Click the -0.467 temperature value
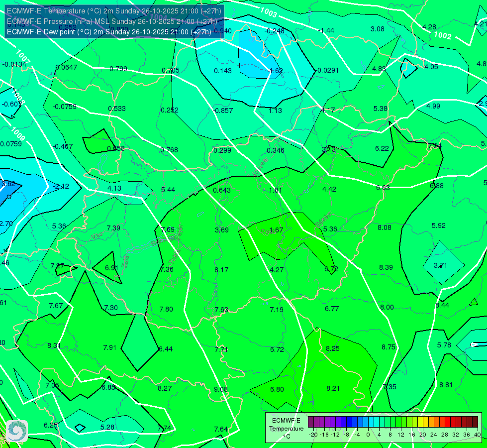The width and height of the screenshot is (487, 448). [x=63, y=146]
